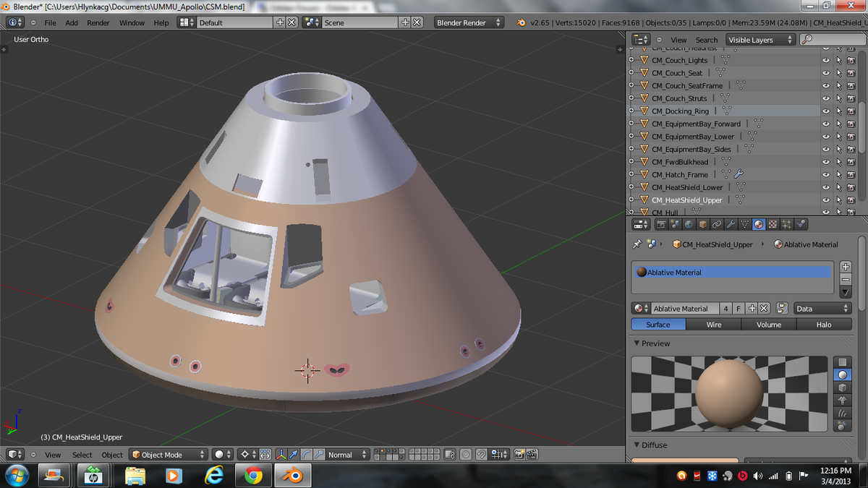Open the Render properties tab (camera icon)
Viewport: 868px width, 488px height.
[661, 225]
